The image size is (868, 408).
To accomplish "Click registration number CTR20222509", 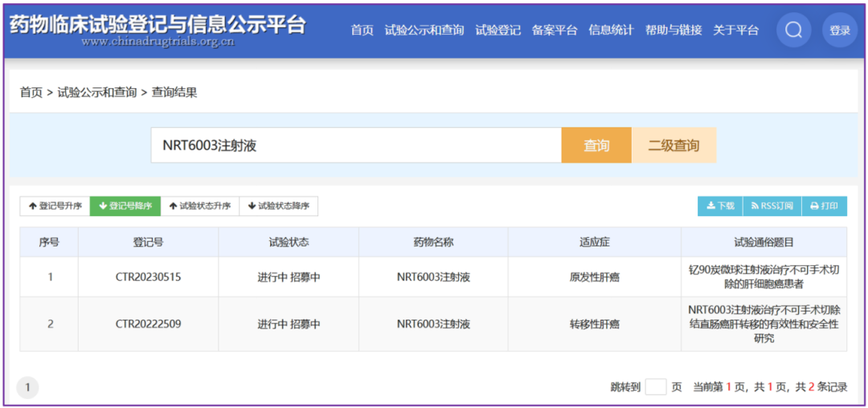I will [x=148, y=324].
